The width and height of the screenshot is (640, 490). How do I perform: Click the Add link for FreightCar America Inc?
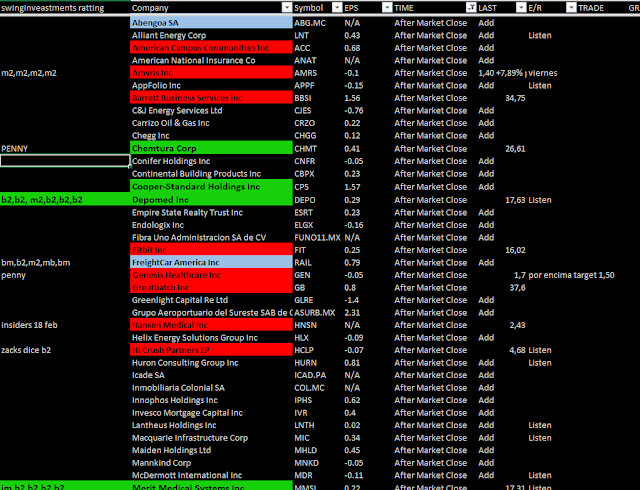(x=486, y=263)
